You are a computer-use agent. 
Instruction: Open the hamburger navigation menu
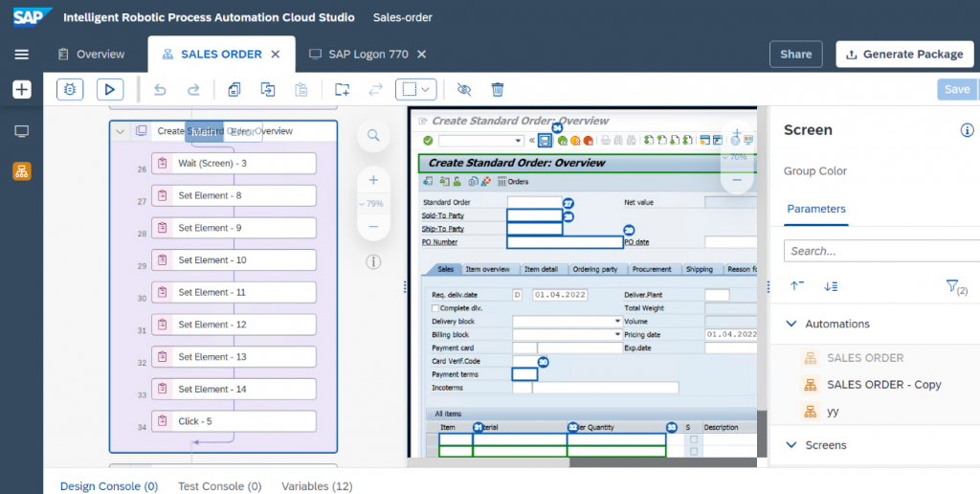point(22,55)
